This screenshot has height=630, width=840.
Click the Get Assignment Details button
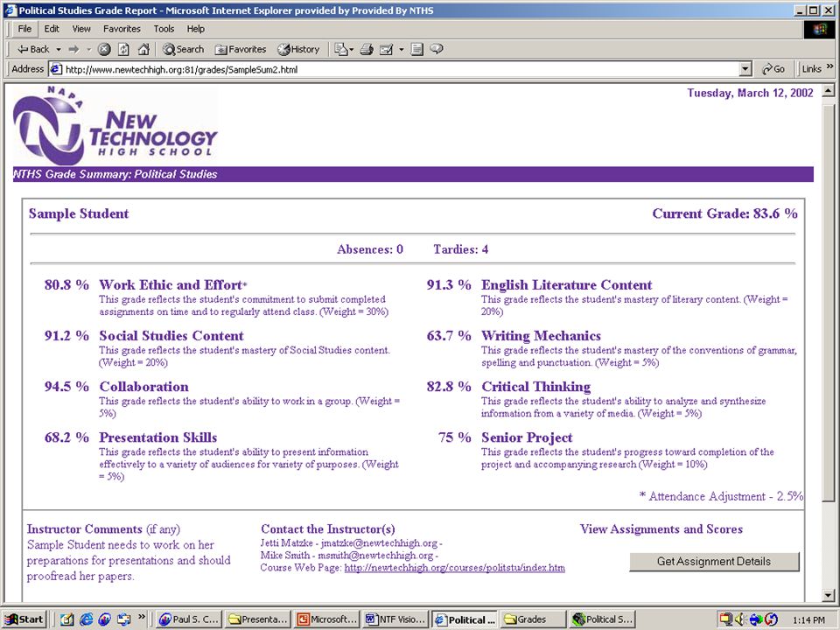714,562
